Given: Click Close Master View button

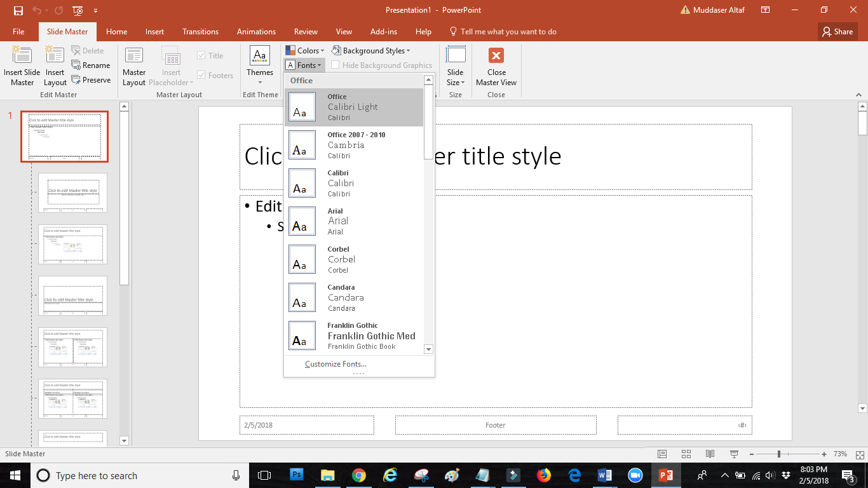Looking at the screenshot, I should (x=496, y=66).
